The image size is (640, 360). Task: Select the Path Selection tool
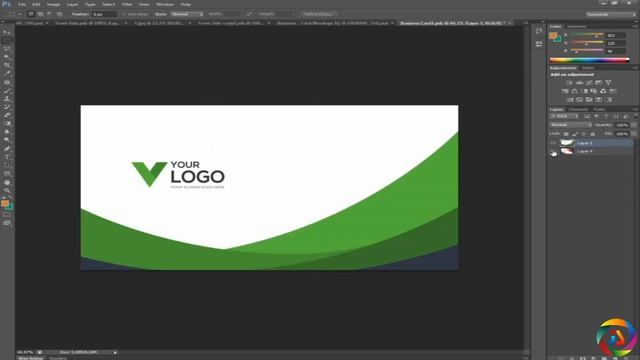pyautogui.click(x=7, y=165)
